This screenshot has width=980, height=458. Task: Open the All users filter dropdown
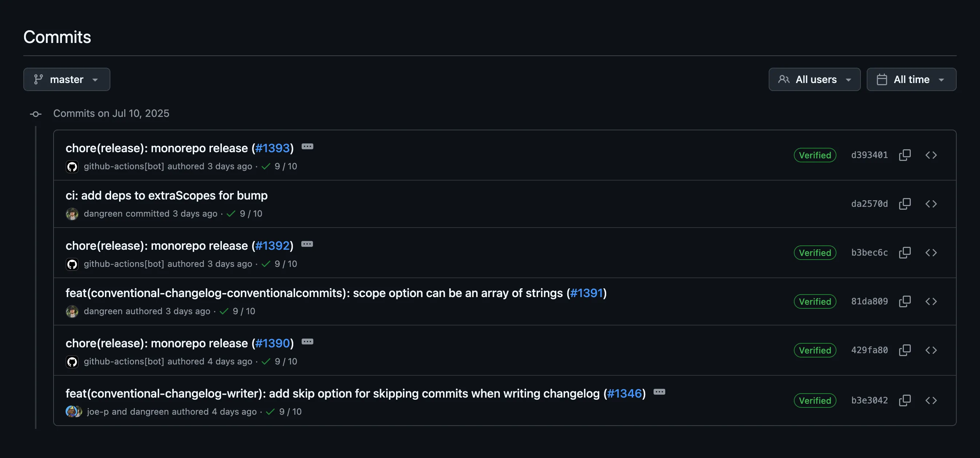814,79
